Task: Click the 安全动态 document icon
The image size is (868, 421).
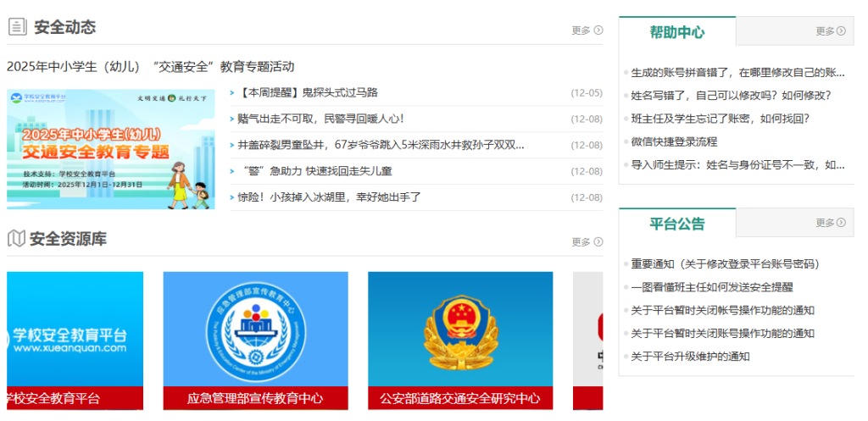Action: click(x=17, y=26)
